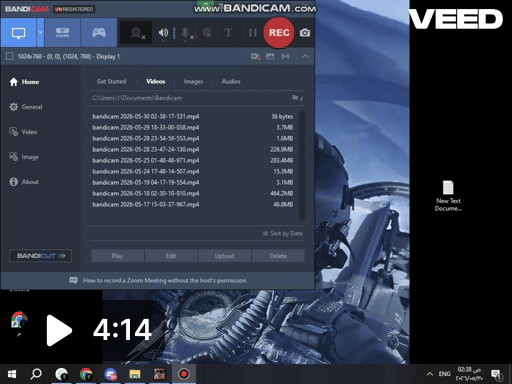Switch to HDMI device recording mode
The image size is (512, 384).
pos(62,33)
